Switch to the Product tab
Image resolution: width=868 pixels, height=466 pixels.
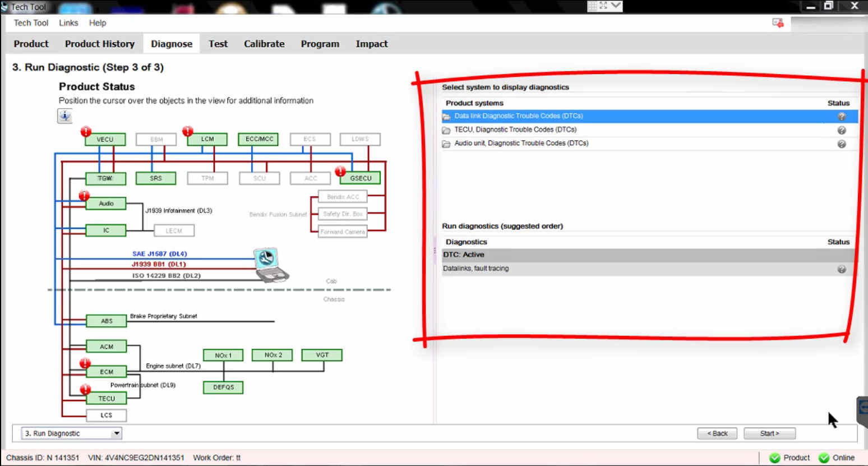pyautogui.click(x=31, y=44)
